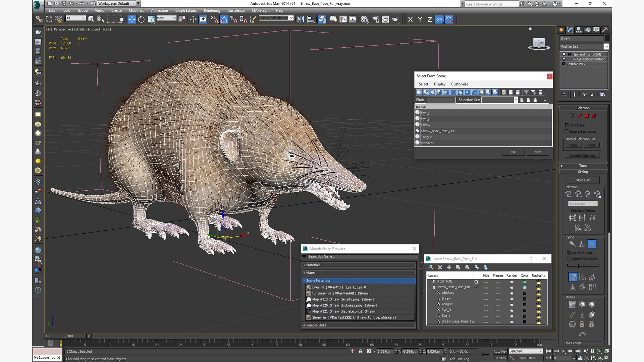This screenshot has height=362, width=644.
Task: Select the Move tool in main toolbar
Action: click(132, 19)
